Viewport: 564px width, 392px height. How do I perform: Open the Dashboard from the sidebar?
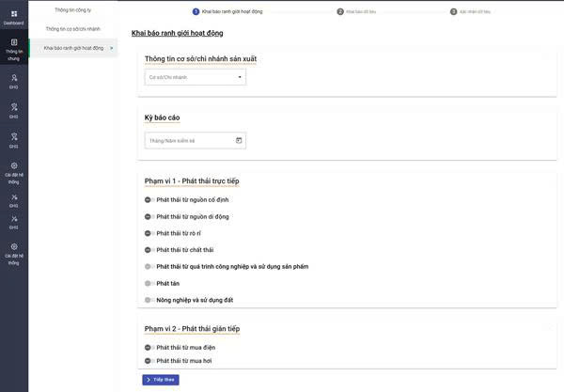point(14,16)
